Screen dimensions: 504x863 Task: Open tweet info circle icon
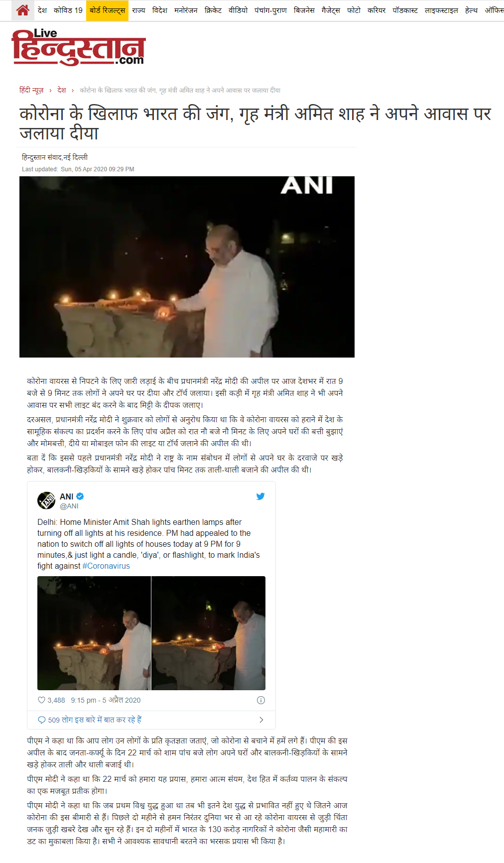(261, 700)
